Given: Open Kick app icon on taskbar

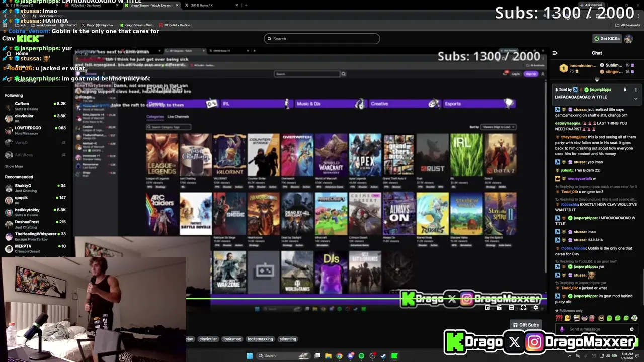Looking at the screenshot, I should point(394,356).
